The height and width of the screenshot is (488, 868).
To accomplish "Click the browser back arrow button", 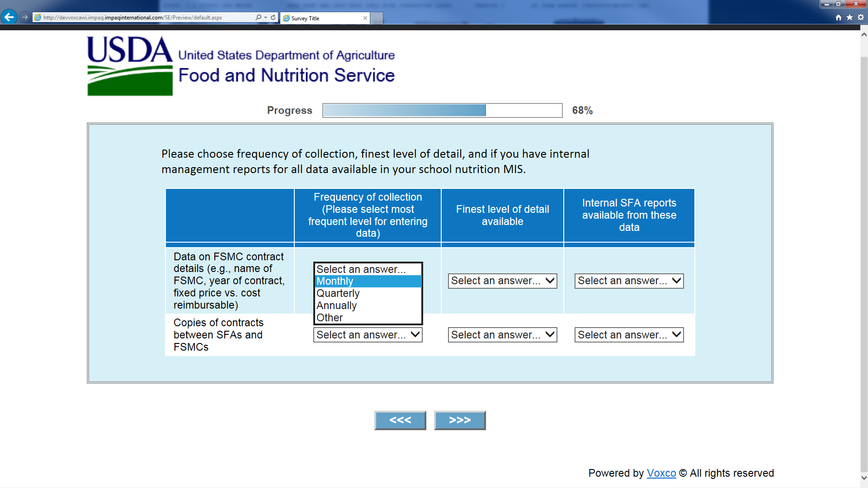I will [x=9, y=17].
